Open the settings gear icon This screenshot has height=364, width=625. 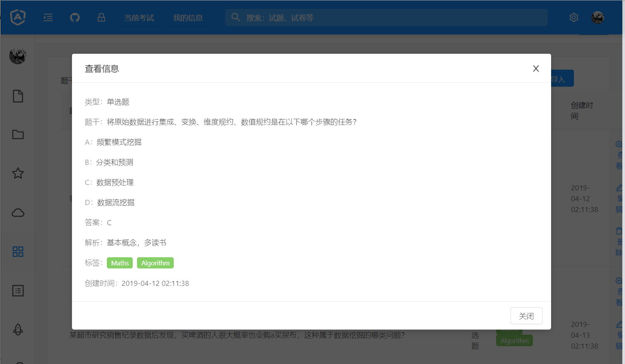click(574, 17)
